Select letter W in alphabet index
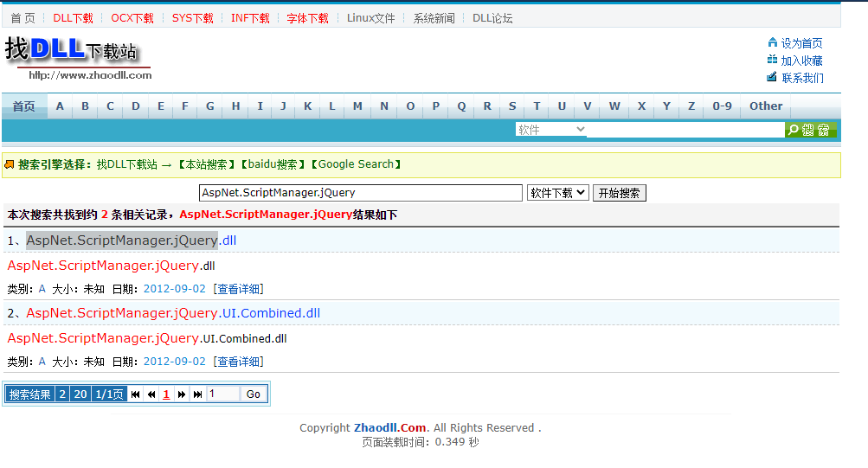Viewport: 868px width, 468px height. 614,106
